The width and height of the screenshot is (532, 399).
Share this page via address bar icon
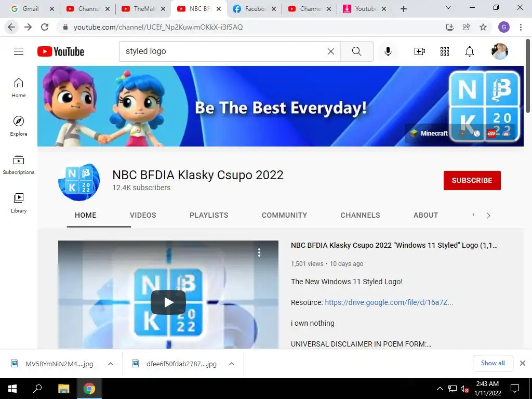pyautogui.click(x=467, y=27)
